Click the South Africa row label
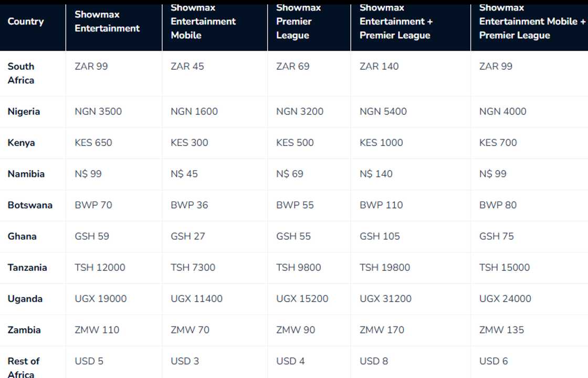The image size is (588, 378). point(21,73)
